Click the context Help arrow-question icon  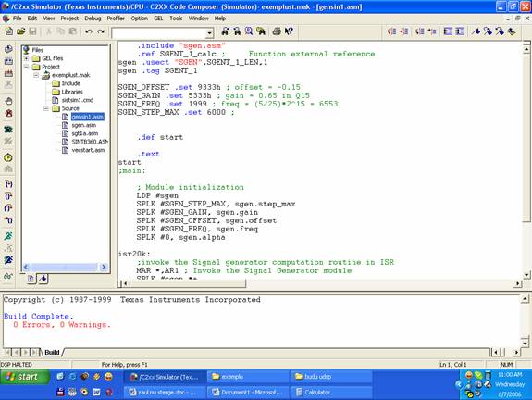289,31
